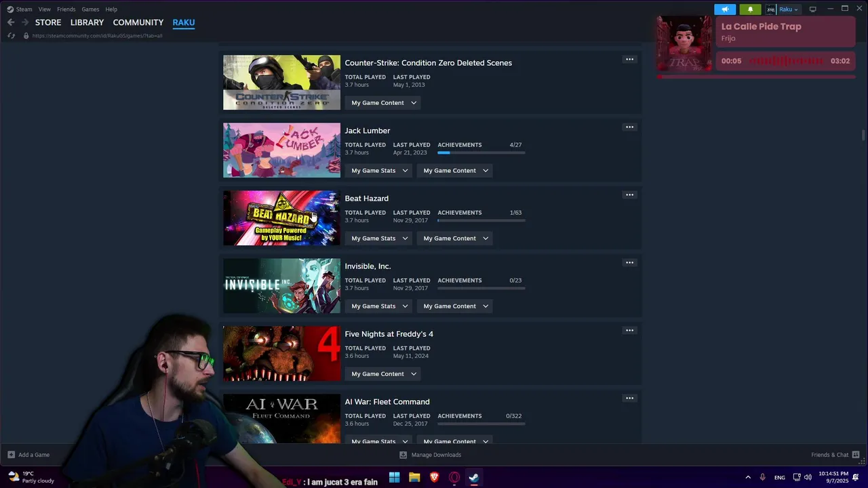Click the Jack Lumber achievements progress bar

tap(481, 153)
